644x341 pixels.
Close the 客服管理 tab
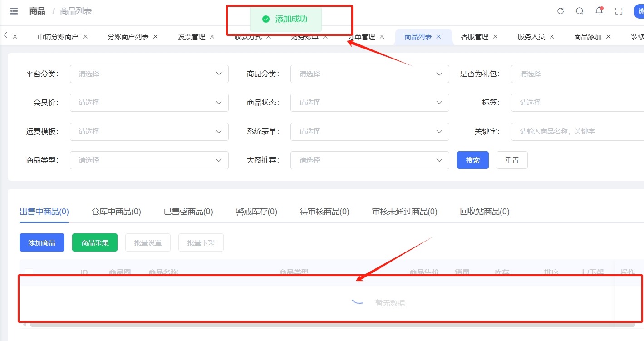tap(495, 37)
